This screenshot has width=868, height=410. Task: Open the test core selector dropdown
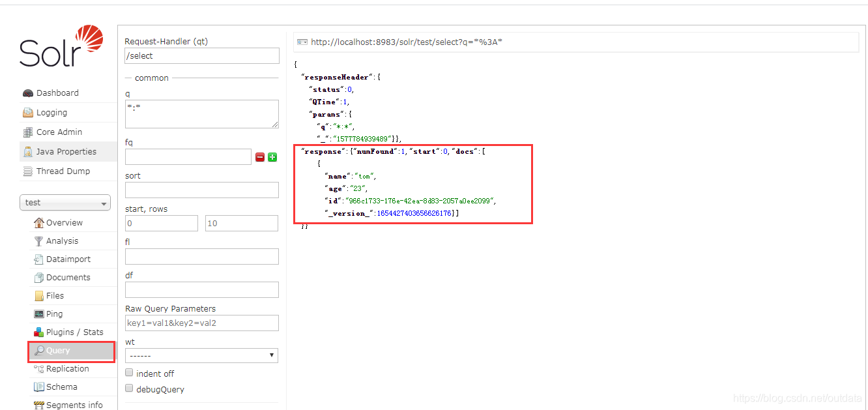65,203
